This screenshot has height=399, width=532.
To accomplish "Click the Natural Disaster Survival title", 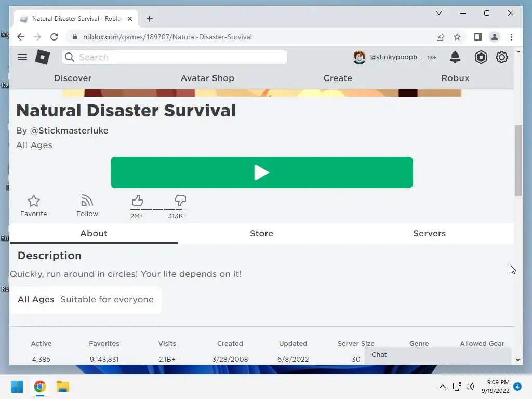I will tap(126, 111).
